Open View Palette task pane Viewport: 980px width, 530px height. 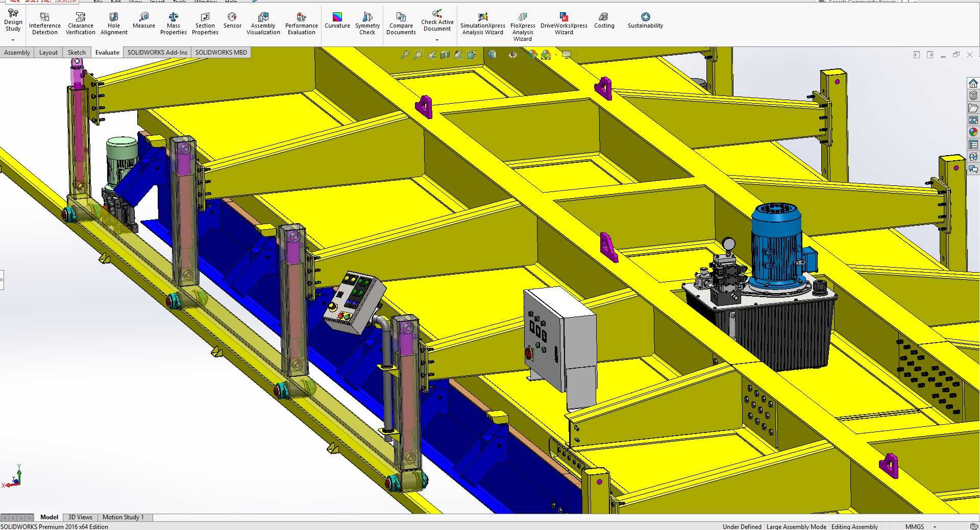[x=973, y=120]
